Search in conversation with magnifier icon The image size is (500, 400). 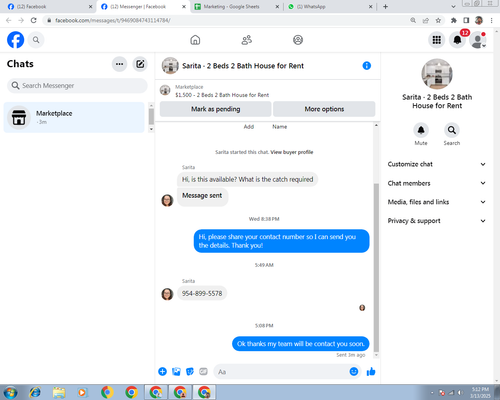point(452,130)
